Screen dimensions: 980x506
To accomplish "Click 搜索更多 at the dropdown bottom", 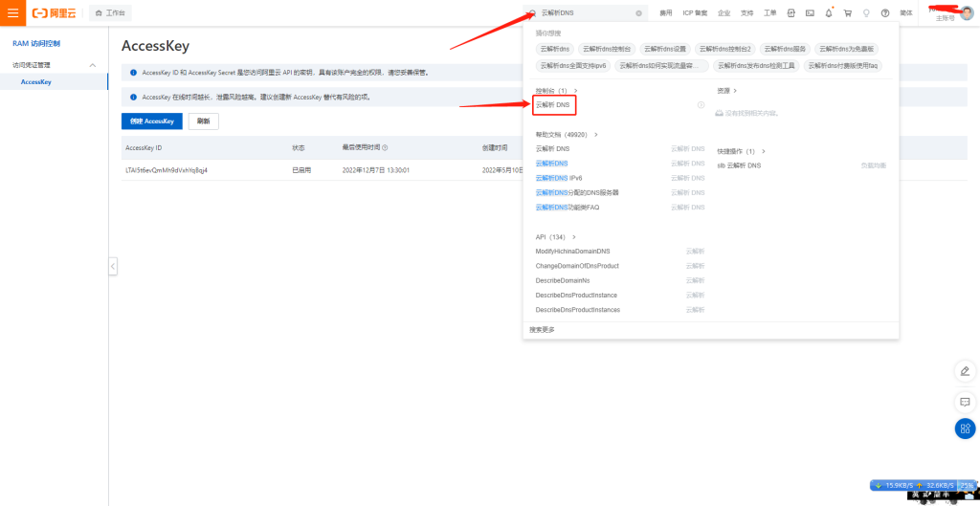I will point(542,330).
